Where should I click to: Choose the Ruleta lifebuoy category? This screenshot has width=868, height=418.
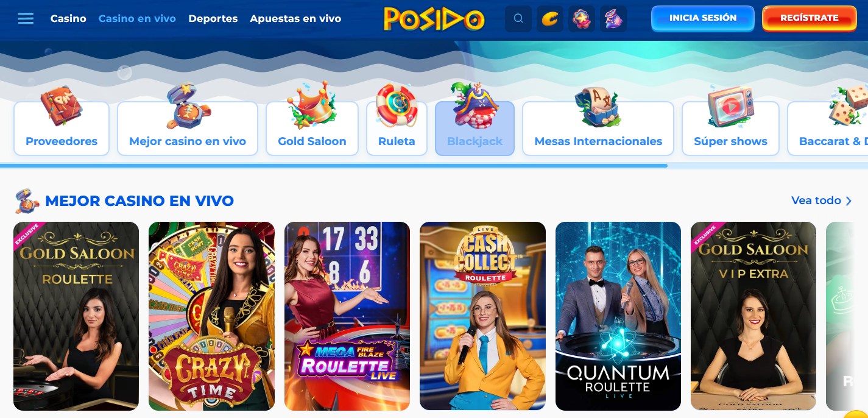pyautogui.click(x=397, y=128)
